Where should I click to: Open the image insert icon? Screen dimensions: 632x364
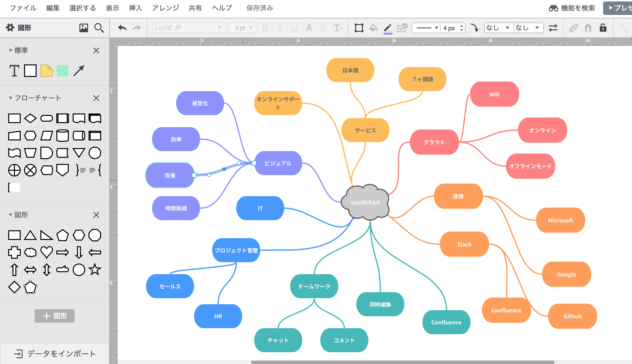coord(84,28)
